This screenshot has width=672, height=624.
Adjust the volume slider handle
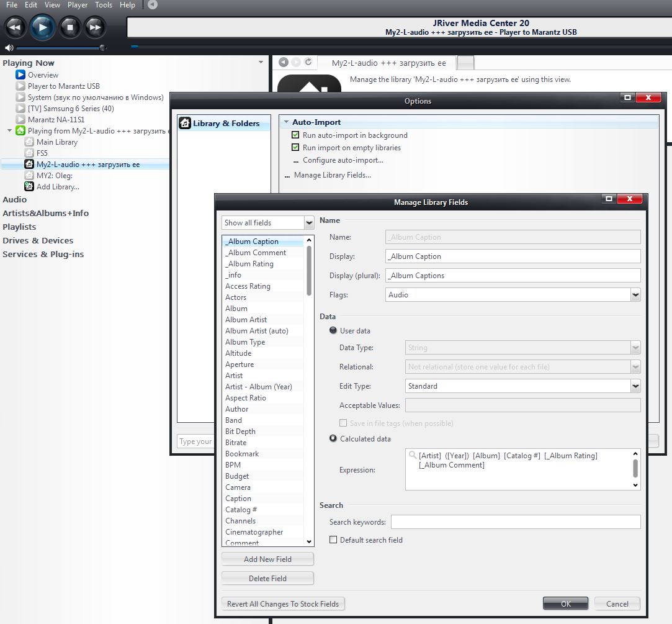[x=102, y=48]
